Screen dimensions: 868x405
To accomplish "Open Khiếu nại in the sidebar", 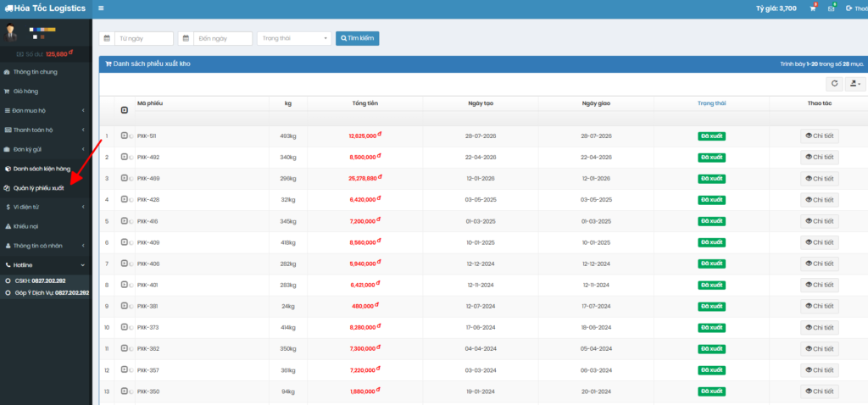I will (46, 226).
